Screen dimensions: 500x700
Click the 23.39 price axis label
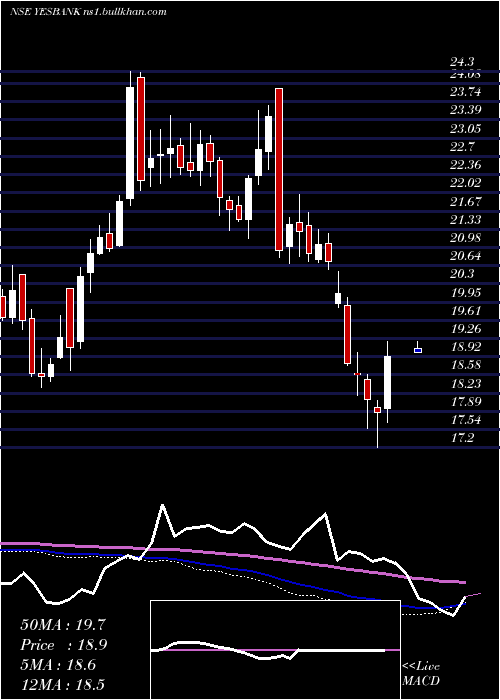[x=466, y=110]
